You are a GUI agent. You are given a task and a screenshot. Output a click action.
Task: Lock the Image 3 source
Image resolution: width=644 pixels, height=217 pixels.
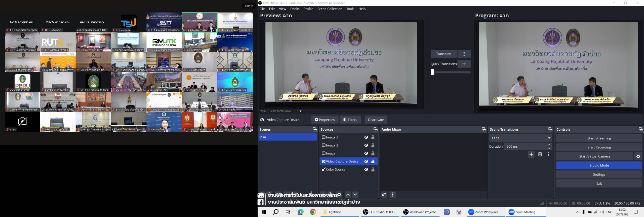click(373, 137)
